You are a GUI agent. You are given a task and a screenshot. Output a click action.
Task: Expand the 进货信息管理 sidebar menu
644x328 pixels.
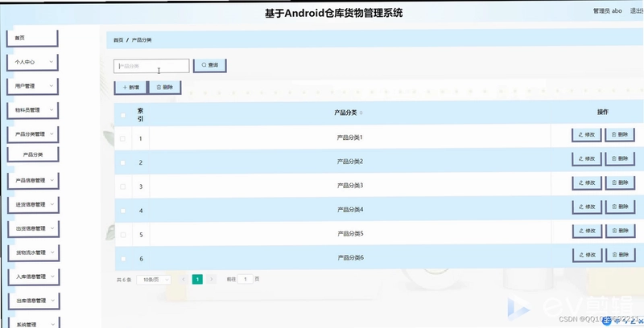point(33,204)
